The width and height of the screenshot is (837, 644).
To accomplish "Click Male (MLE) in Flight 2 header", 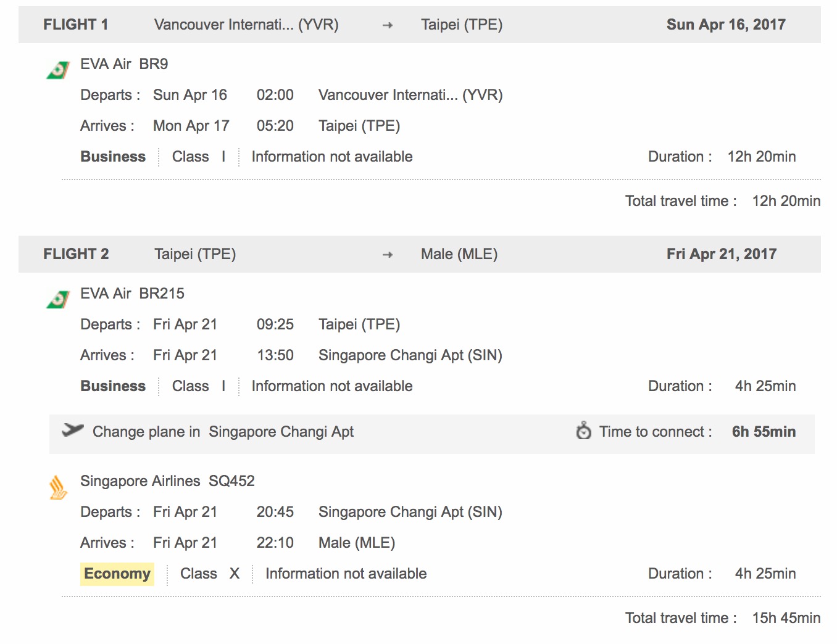I will click(459, 254).
